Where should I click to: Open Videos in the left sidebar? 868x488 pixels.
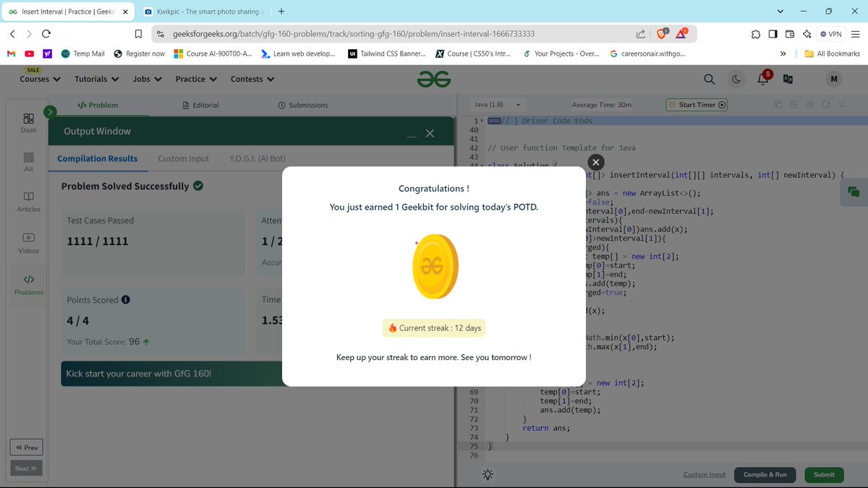point(28,243)
